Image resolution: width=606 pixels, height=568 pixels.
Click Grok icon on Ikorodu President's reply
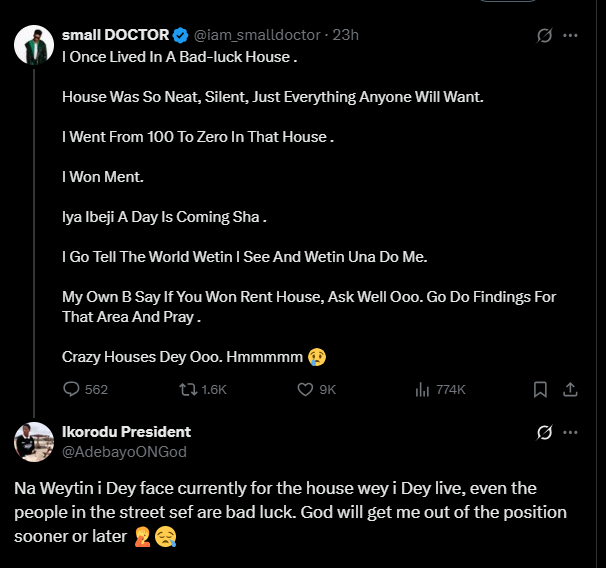click(545, 433)
